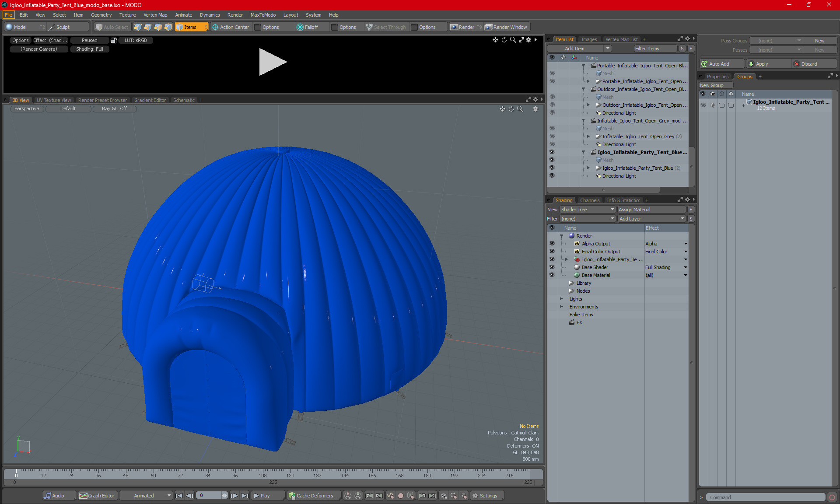This screenshot has width=840, height=504.
Task: Collapse the Render tree node
Action: [561, 236]
